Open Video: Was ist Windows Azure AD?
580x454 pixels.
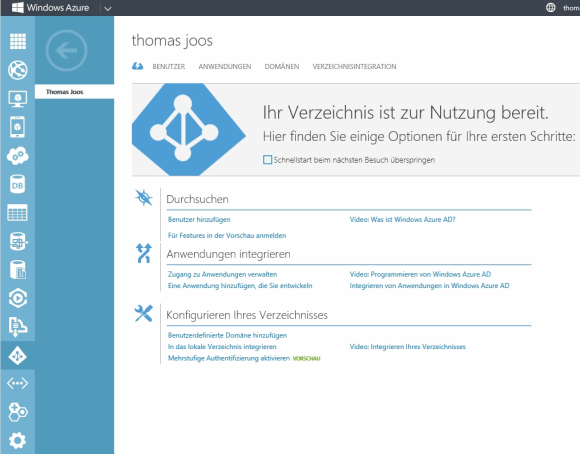(x=402, y=219)
